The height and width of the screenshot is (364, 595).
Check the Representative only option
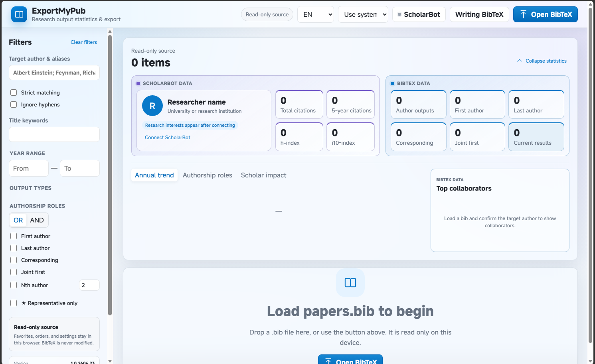pyautogui.click(x=14, y=303)
